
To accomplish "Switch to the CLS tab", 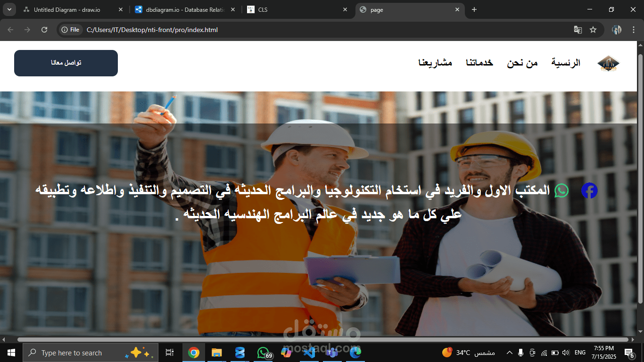I will [297, 10].
